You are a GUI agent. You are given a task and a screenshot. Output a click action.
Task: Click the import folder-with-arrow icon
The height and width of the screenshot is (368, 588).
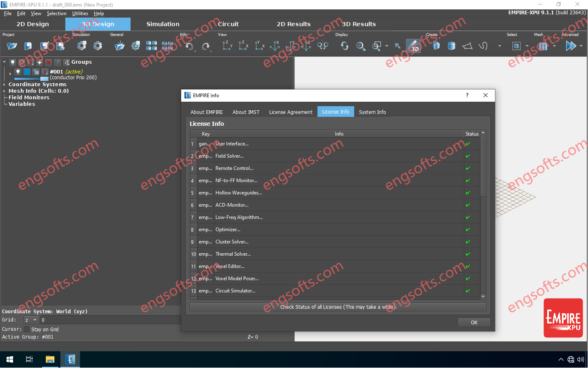[120, 46]
